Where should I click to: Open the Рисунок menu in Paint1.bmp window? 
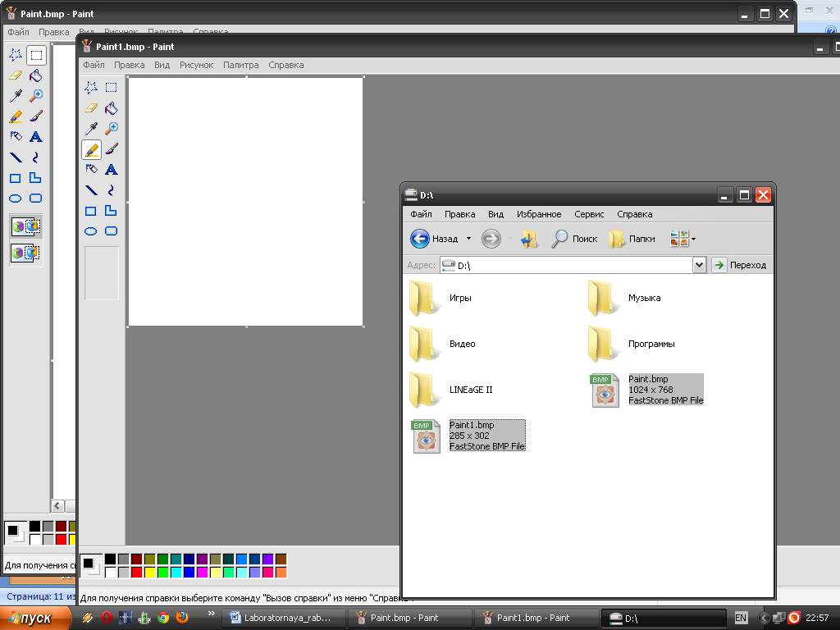[196, 65]
